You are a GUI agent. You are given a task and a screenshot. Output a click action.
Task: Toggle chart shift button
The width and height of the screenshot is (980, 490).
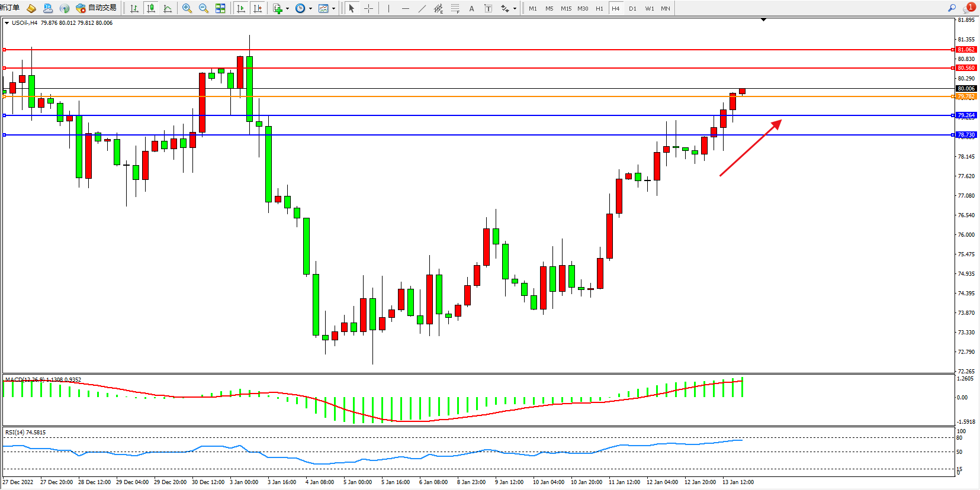click(x=258, y=8)
